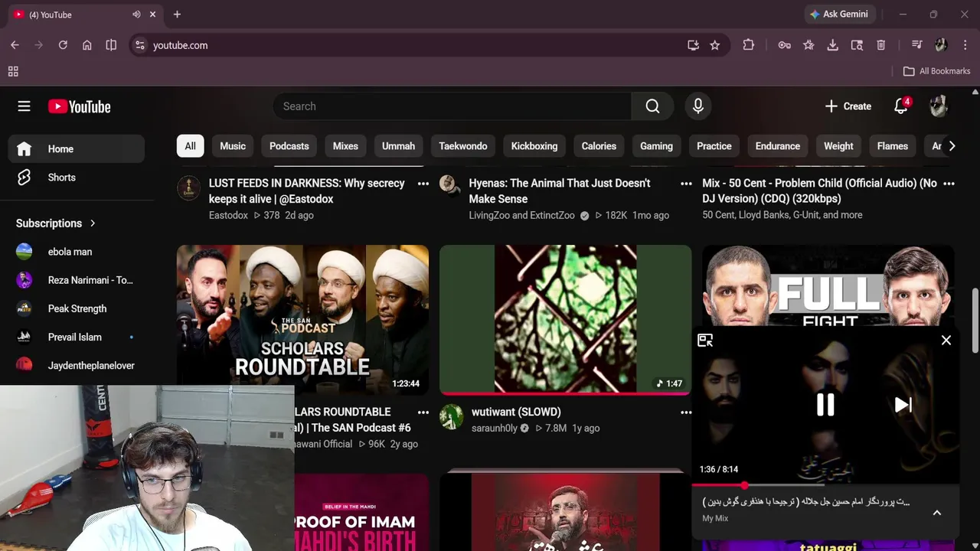Open a new browser tab

[177, 15]
